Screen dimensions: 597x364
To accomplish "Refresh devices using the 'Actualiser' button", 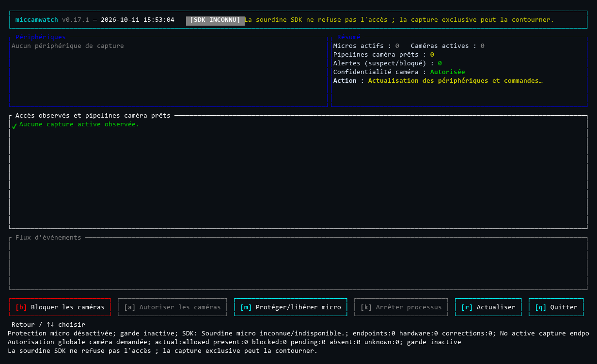I will pos(488,307).
